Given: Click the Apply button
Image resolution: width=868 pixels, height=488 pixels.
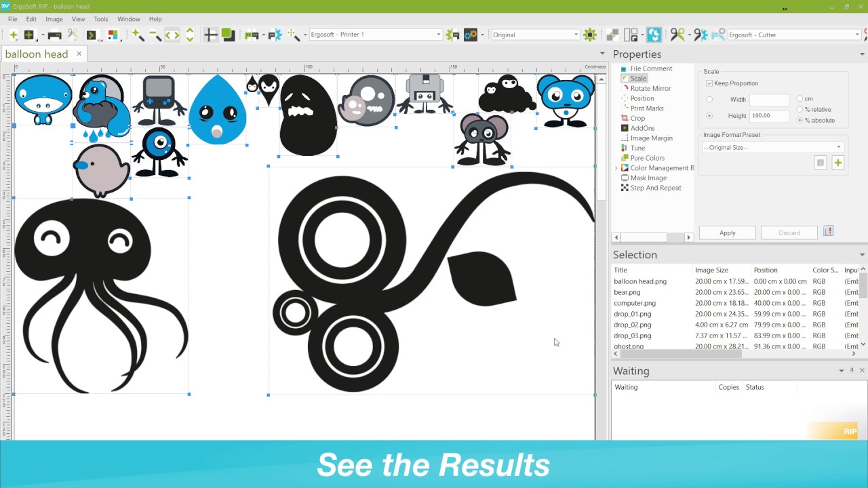Looking at the screenshot, I should point(728,232).
